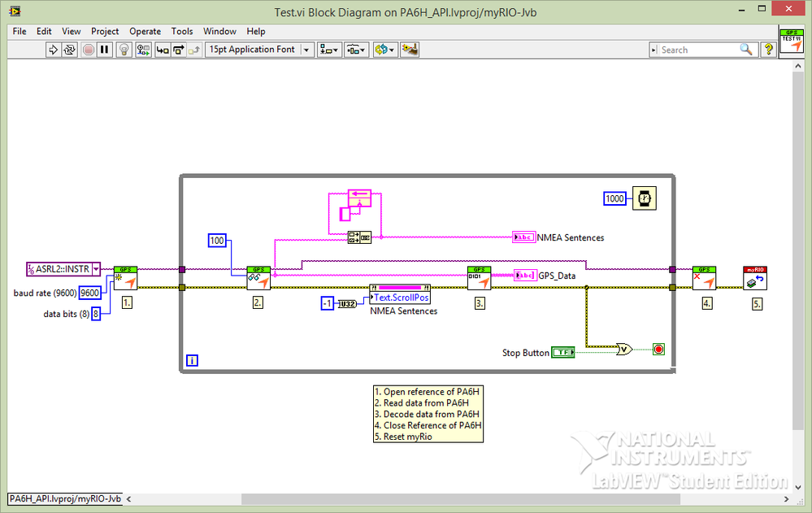812x513 pixels.
Task: Open the Operate menu
Action: point(145,32)
